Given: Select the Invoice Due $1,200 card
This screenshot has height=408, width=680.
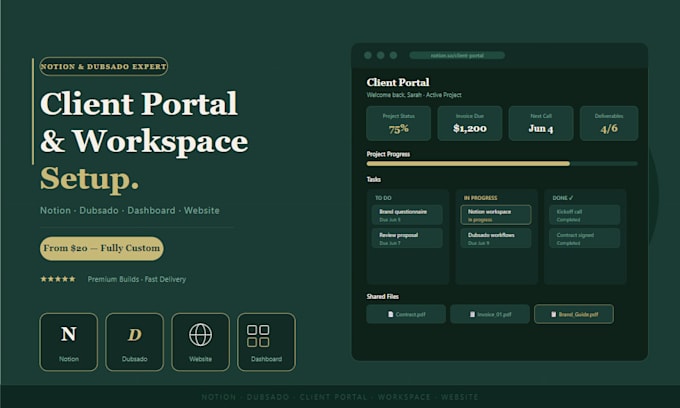Looking at the screenshot, I should (470, 123).
